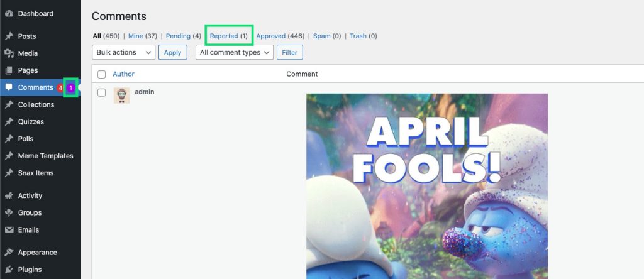Click the Groups icon in sidebar

click(x=9, y=212)
